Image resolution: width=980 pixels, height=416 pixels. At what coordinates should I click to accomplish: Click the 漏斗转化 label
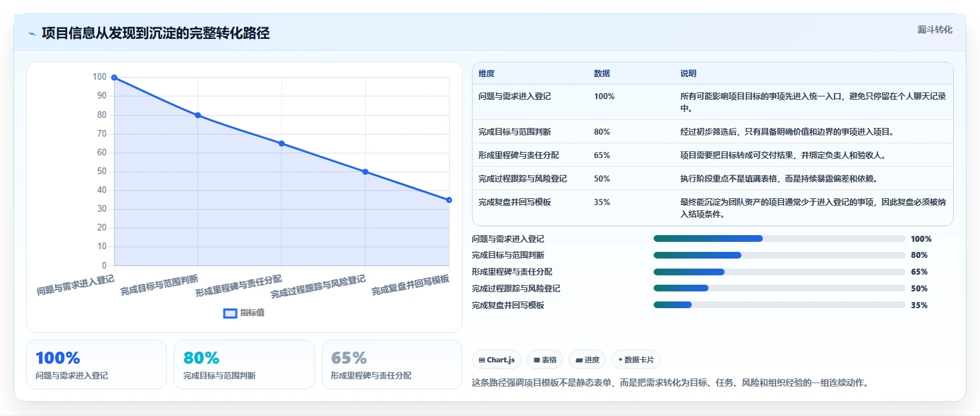point(934,29)
